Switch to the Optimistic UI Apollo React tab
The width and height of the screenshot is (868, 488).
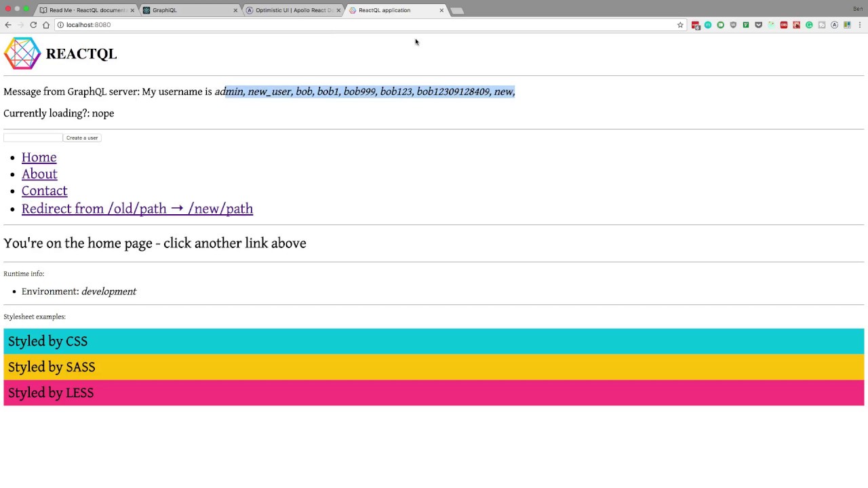(x=293, y=10)
